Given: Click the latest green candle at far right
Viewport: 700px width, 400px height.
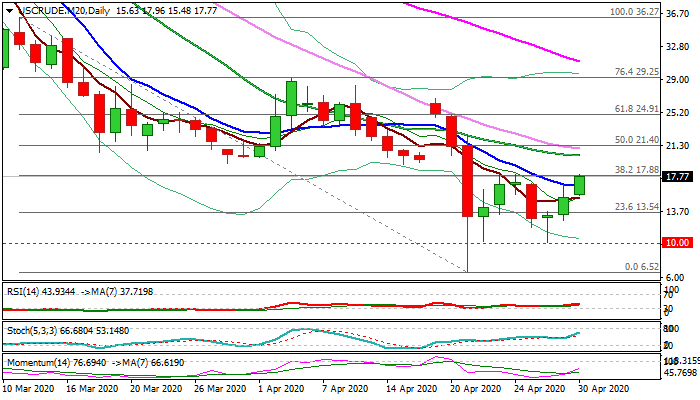Looking at the screenshot, I should click(580, 185).
